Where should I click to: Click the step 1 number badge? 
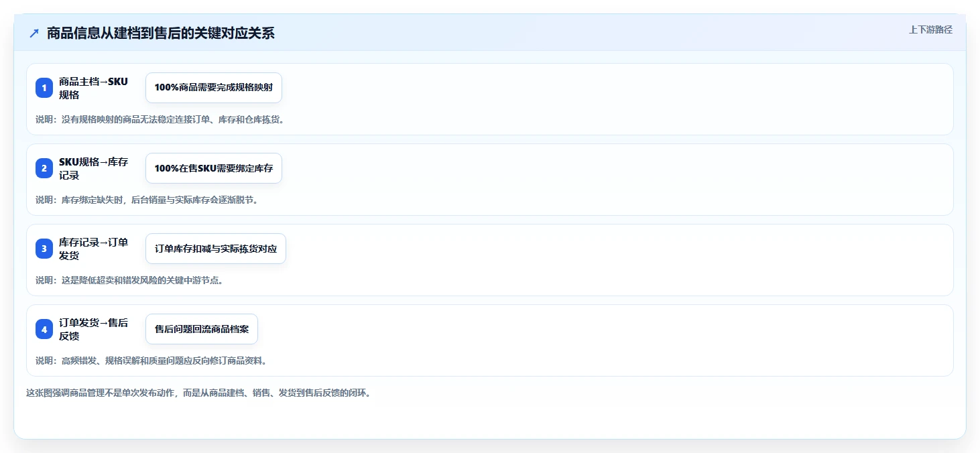coord(44,88)
